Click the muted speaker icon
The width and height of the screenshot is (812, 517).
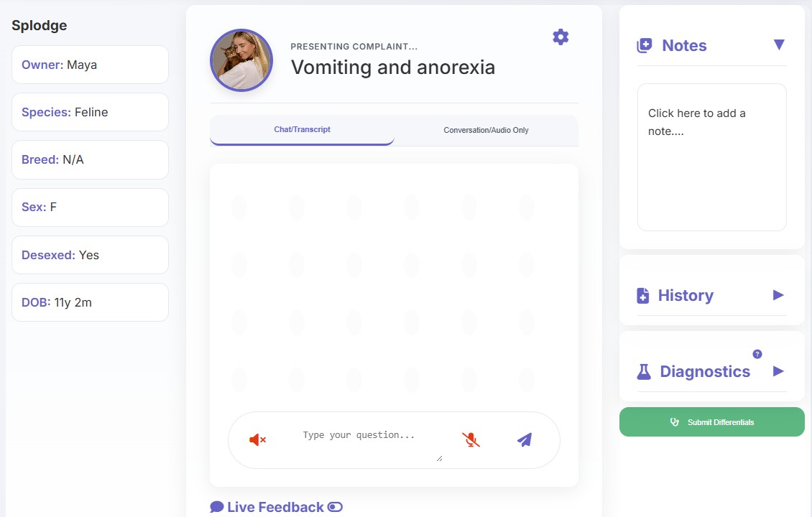257,439
